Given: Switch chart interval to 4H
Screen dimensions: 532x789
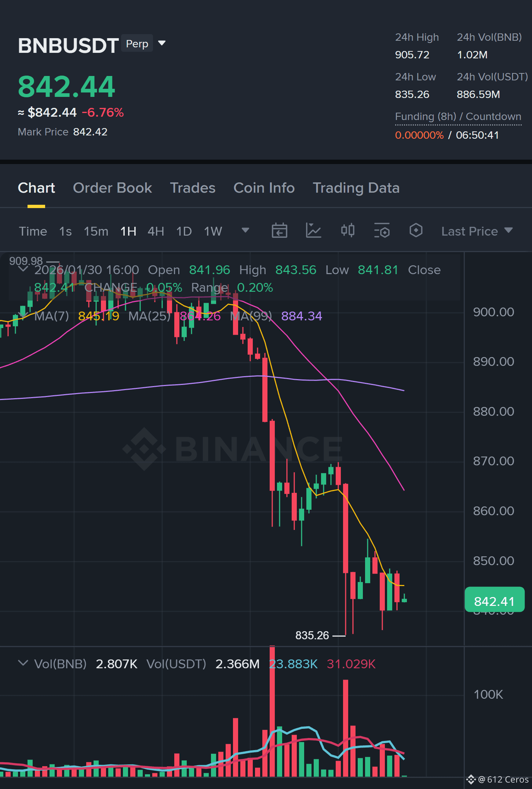Looking at the screenshot, I should tap(156, 231).
